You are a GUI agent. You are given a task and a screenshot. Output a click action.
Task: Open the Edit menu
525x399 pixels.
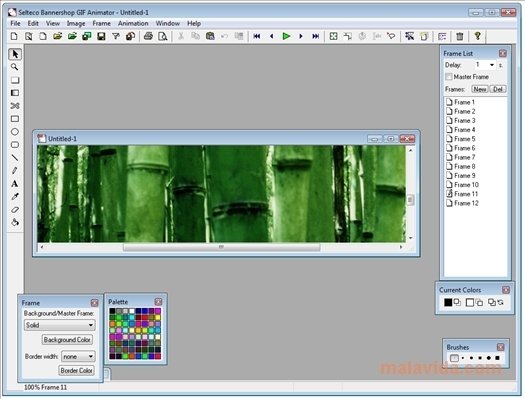tap(33, 23)
